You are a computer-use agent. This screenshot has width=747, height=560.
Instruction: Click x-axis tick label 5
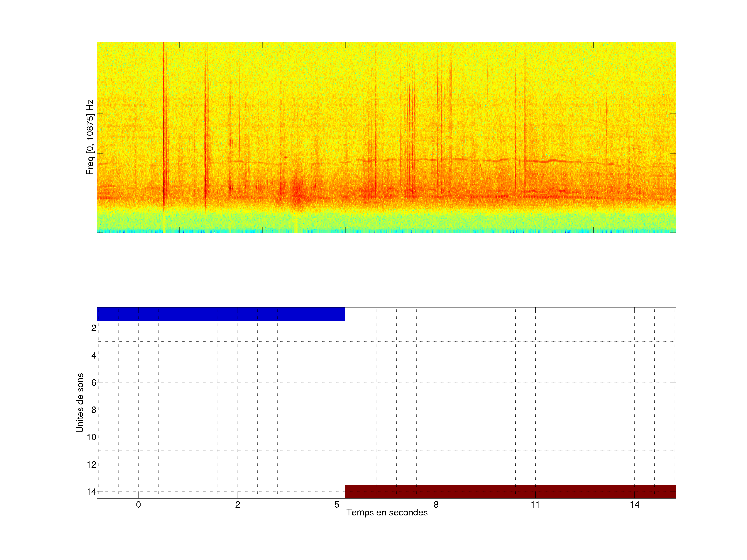coord(337,505)
